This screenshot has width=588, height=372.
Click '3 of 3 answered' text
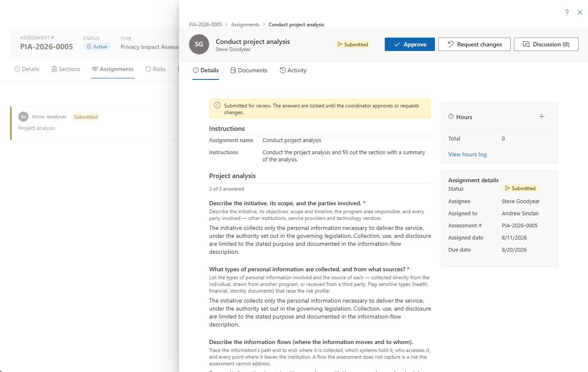click(227, 189)
